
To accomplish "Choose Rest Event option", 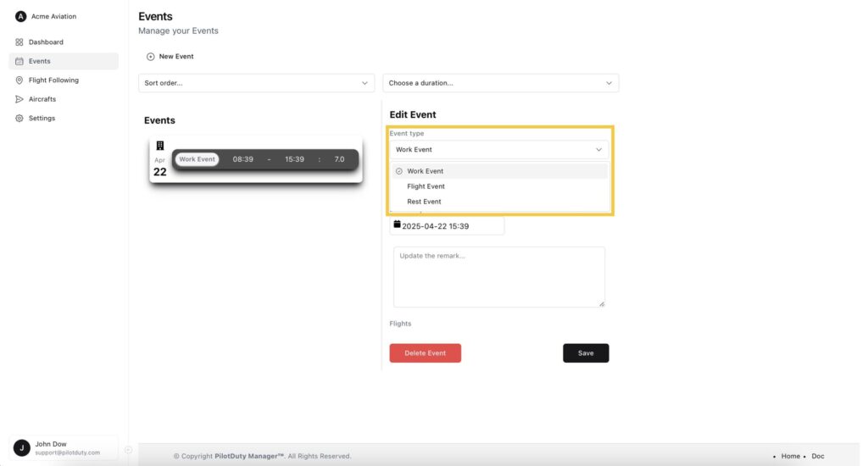I will point(499,202).
